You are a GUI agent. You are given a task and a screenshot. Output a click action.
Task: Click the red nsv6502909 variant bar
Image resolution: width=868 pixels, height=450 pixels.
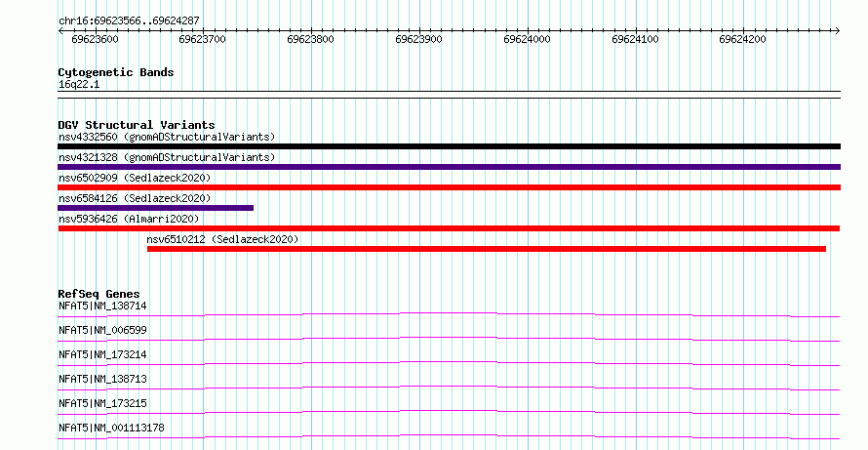tap(449, 187)
